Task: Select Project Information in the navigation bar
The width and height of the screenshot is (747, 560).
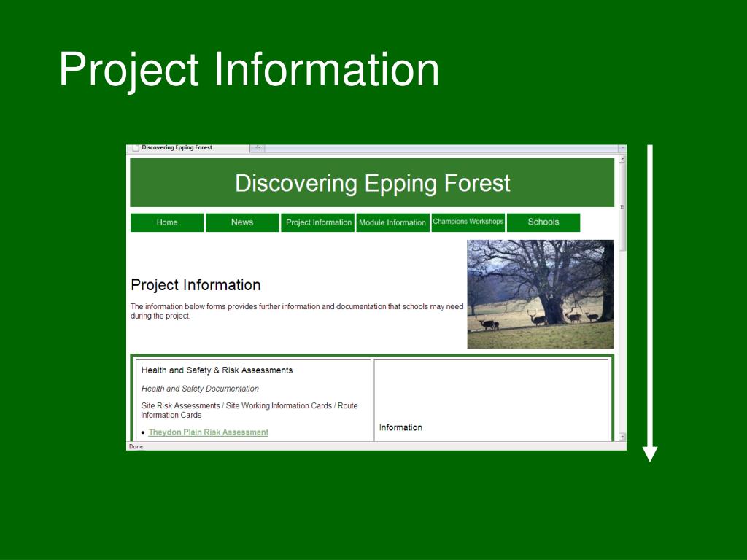Action: 318,222
